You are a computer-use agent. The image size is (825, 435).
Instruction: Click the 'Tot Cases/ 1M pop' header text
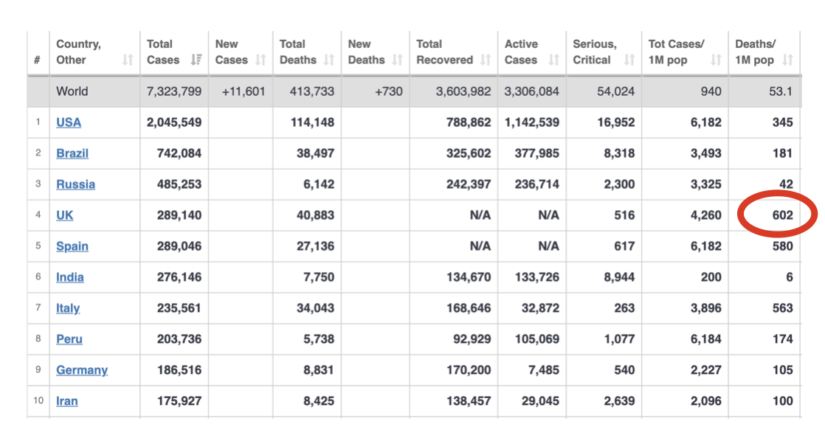pos(677,52)
